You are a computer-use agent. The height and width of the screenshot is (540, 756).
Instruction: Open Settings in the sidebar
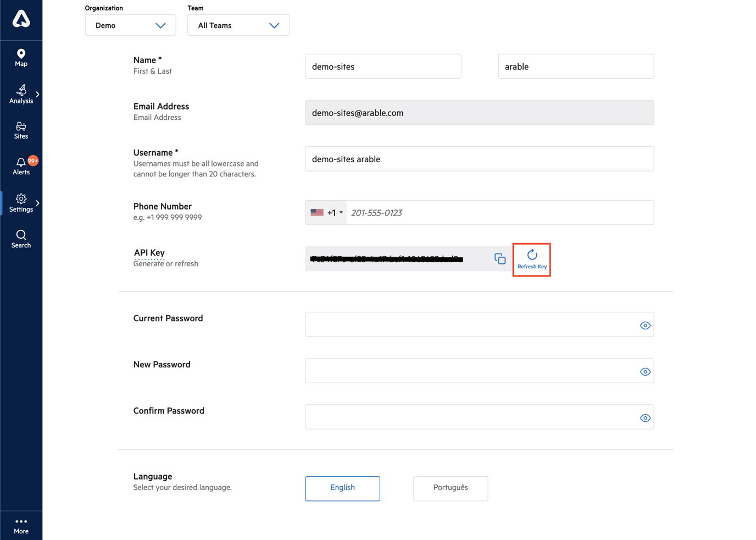[x=21, y=203]
